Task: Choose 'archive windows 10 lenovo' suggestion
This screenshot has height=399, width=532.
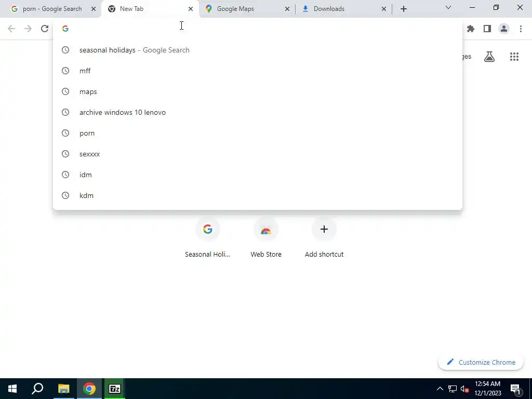Action: (258, 112)
